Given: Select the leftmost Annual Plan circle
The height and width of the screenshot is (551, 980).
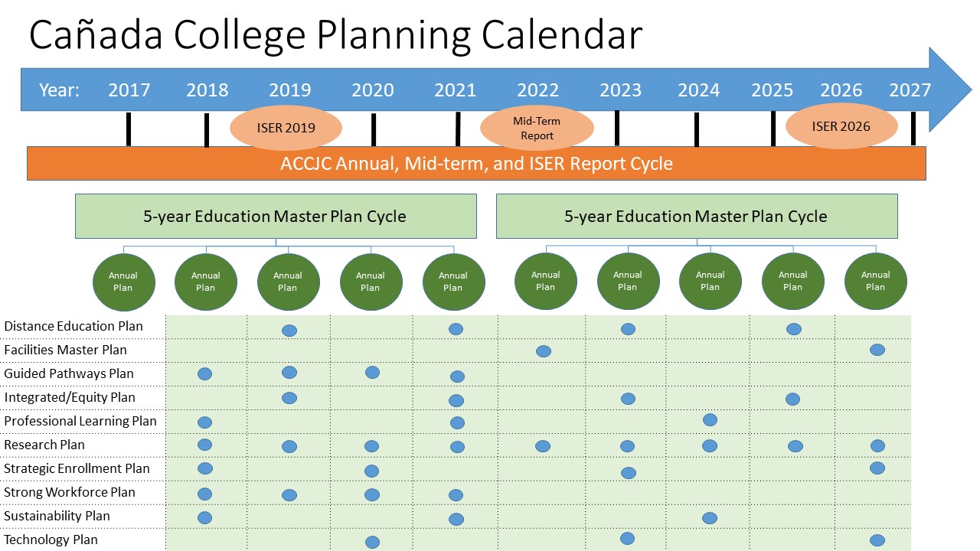Looking at the screenshot, I should click(x=122, y=282).
